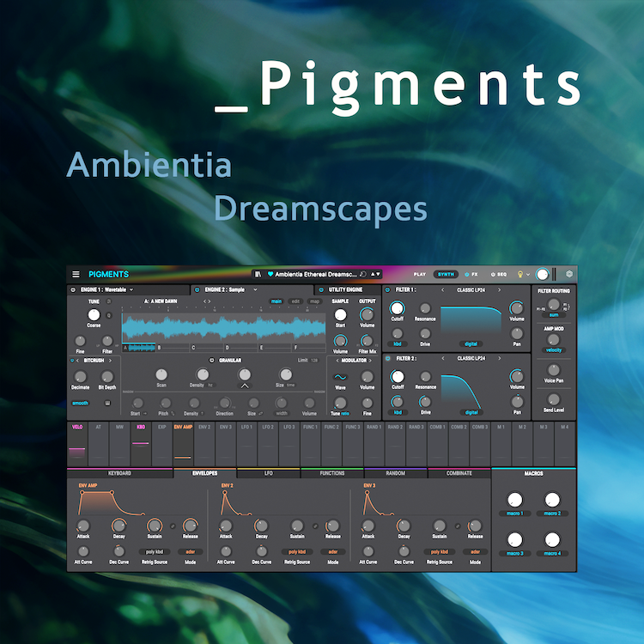This screenshot has height=644, width=644.
Task: Toggle Engine 1 Wavetable power button
Action: pyautogui.click(x=73, y=289)
